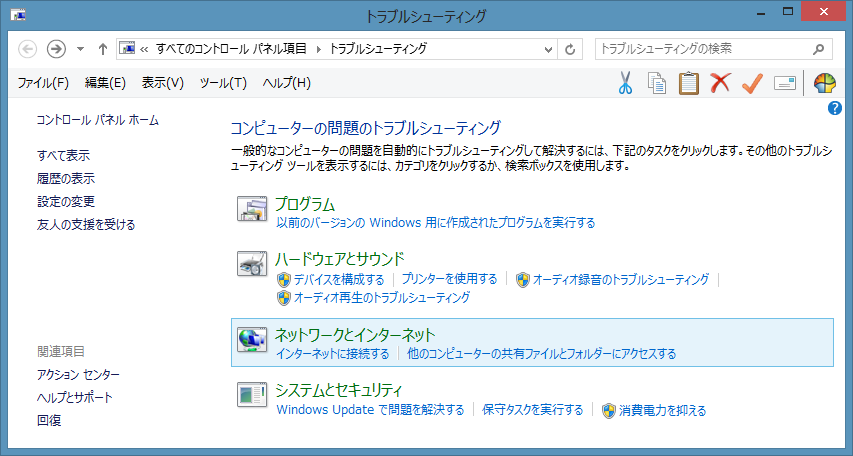Click オーディオ録音のトラブルシューティング link
The height and width of the screenshot is (456, 853).
click(621, 280)
